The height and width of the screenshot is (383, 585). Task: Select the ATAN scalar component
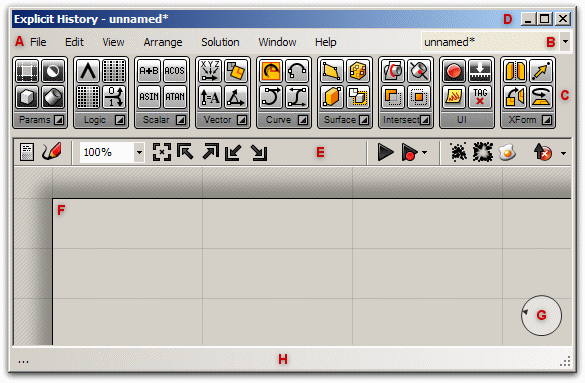(x=175, y=97)
